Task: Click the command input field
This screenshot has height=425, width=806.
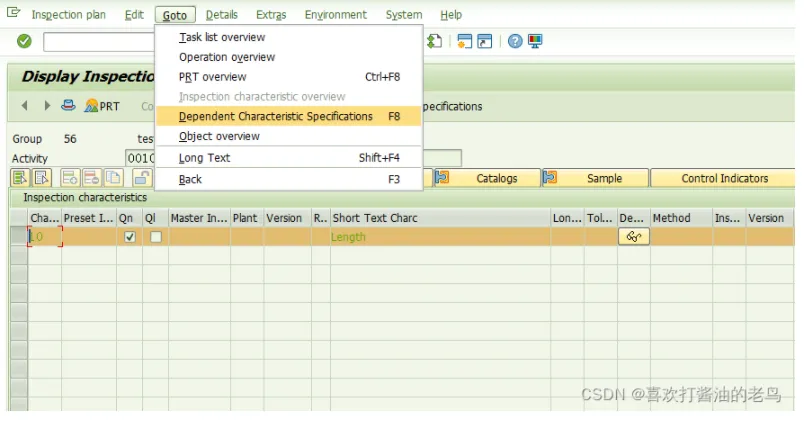Action: pyautogui.click(x=100, y=41)
